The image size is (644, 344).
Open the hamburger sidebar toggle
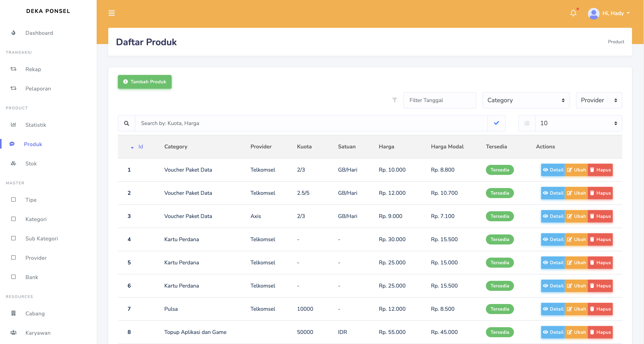(112, 13)
